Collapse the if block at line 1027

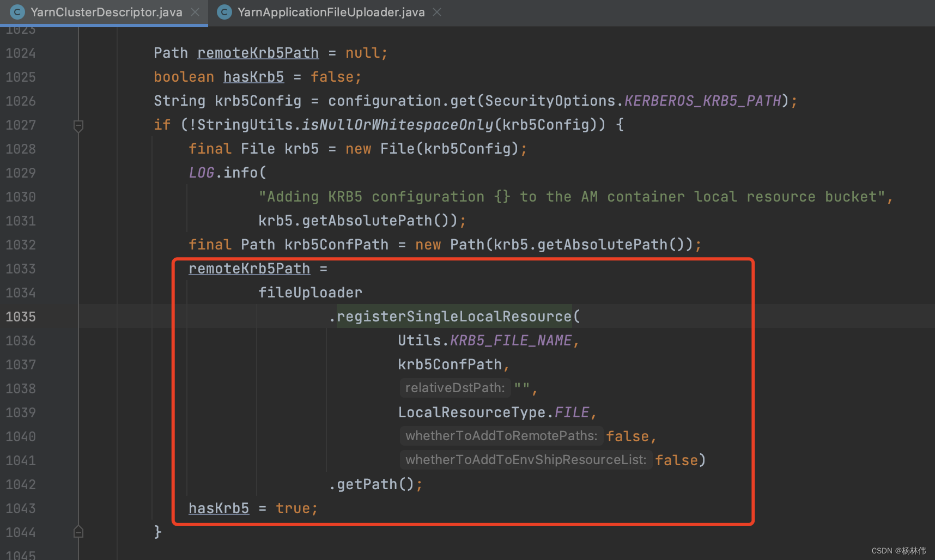click(x=78, y=126)
